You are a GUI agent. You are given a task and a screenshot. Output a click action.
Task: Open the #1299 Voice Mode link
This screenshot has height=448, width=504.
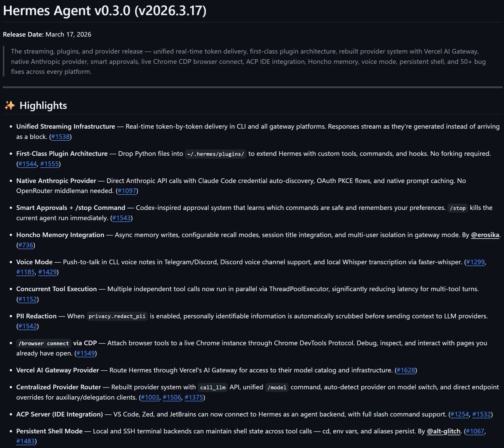point(475,262)
